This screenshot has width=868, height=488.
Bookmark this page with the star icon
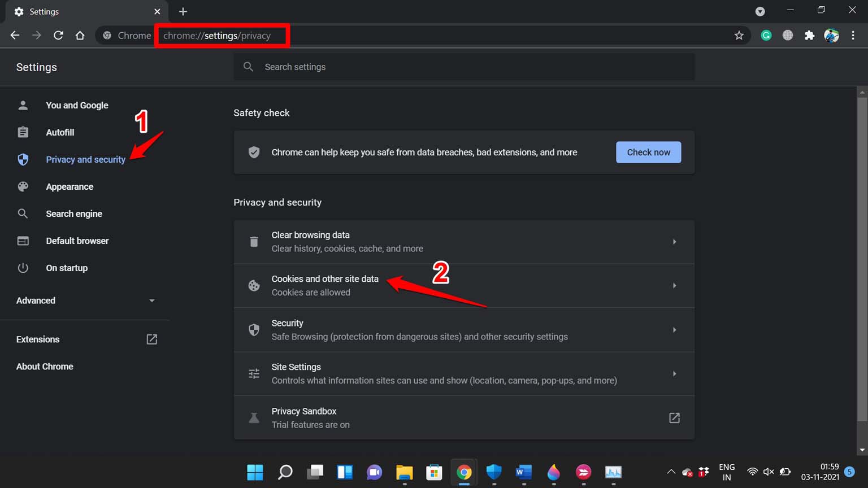click(739, 35)
